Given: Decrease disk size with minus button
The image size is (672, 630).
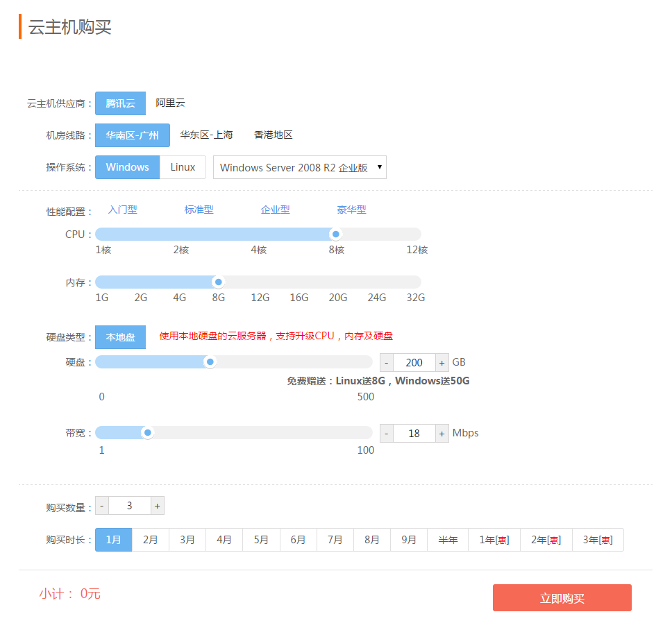Looking at the screenshot, I should pos(387,363).
